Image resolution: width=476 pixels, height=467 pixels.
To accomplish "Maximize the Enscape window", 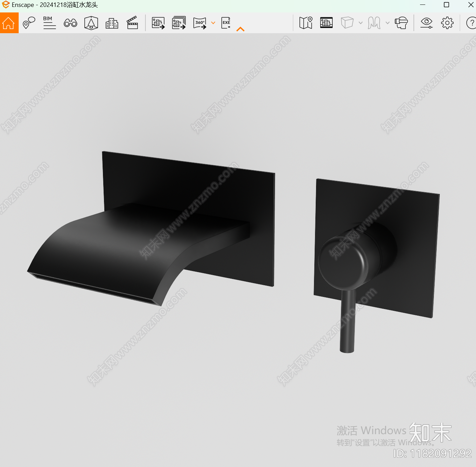I will coord(446,5).
